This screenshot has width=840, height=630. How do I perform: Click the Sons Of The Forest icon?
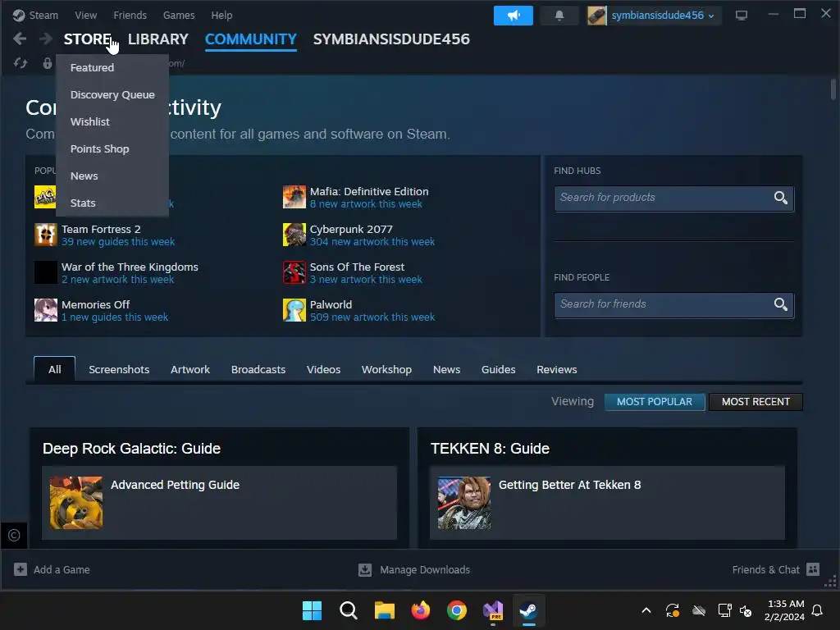[294, 272]
